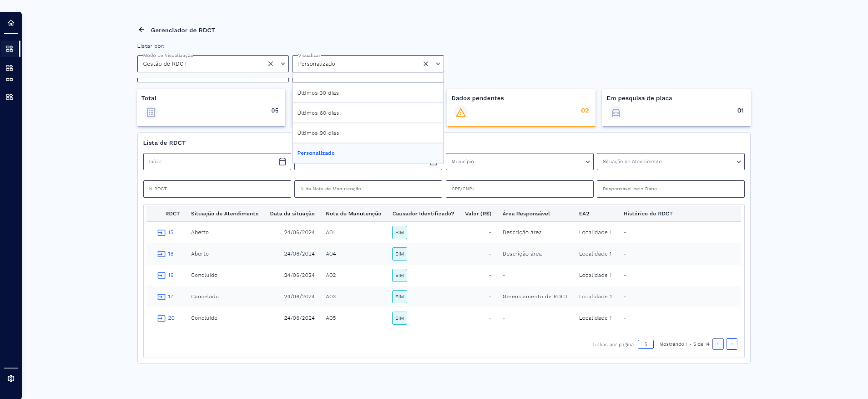This screenshot has width=868, height=399.
Task: Click the car icon in Em pesquisa de placa
Action: (616, 113)
